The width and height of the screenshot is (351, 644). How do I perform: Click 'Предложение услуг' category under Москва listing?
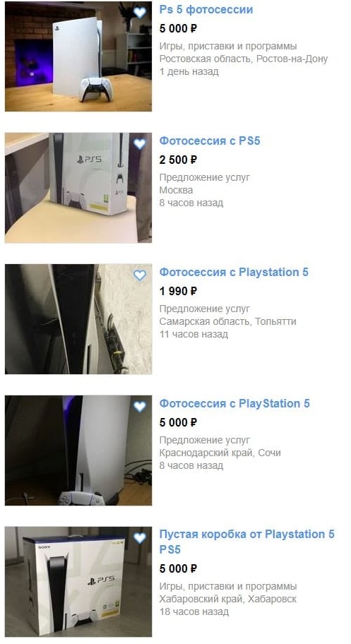pos(204,178)
